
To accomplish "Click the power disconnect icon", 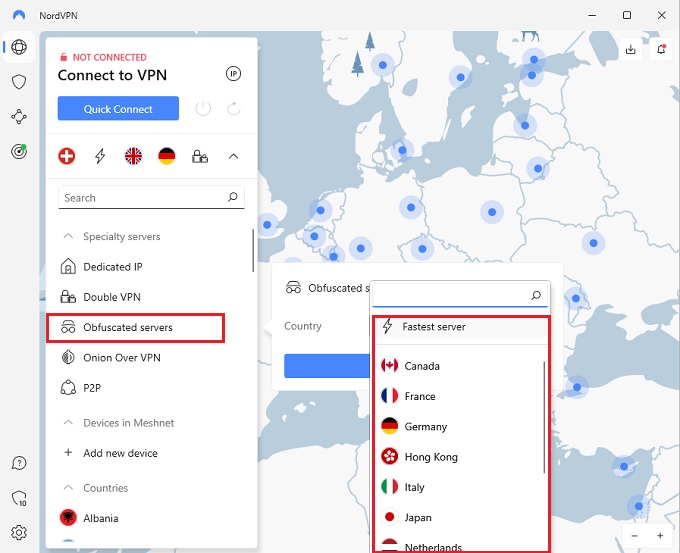I will pyautogui.click(x=203, y=108).
